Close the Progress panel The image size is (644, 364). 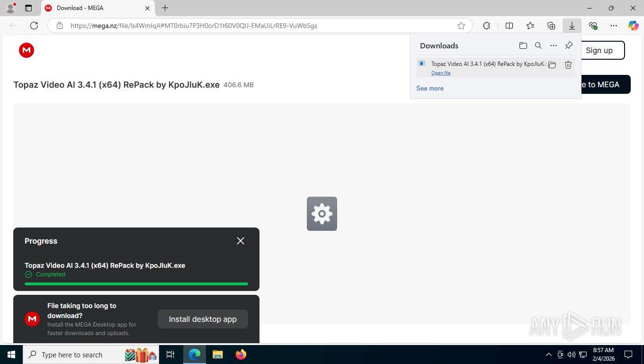click(241, 241)
